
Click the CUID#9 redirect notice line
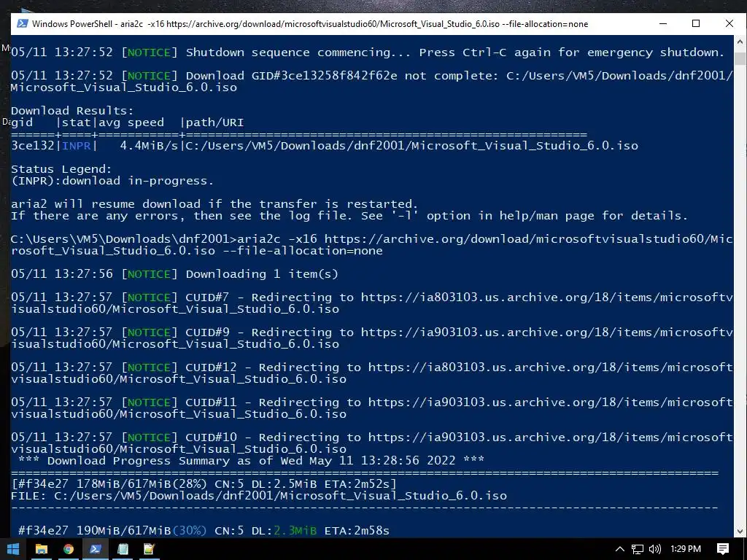tap(371, 338)
